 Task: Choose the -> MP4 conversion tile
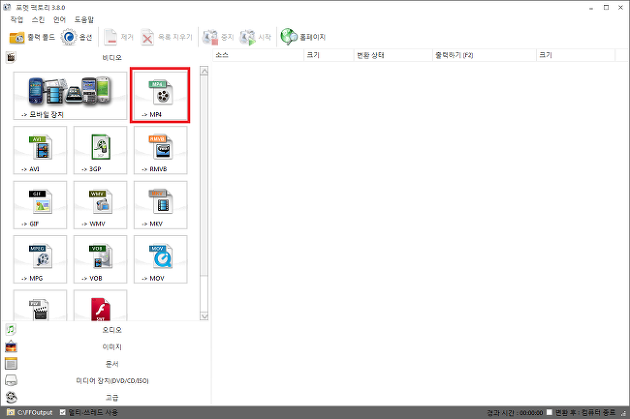[160, 96]
